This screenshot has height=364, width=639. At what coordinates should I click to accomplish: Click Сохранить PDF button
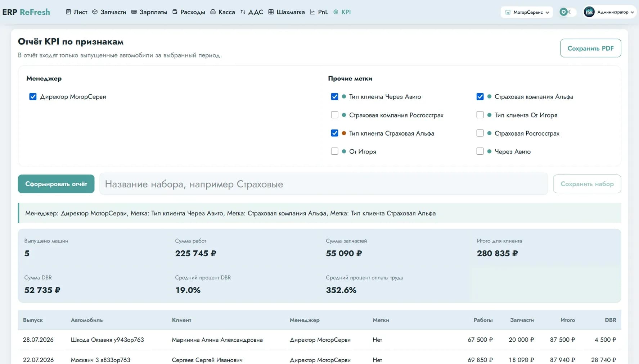[590, 48]
